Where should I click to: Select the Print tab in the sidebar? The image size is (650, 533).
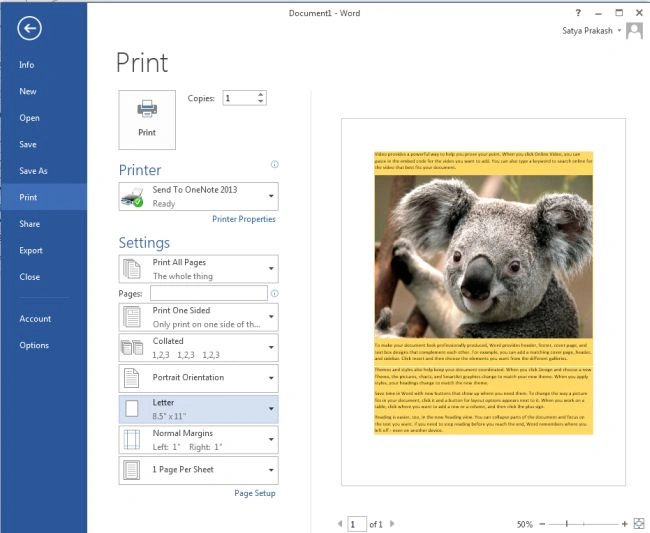pos(44,197)
